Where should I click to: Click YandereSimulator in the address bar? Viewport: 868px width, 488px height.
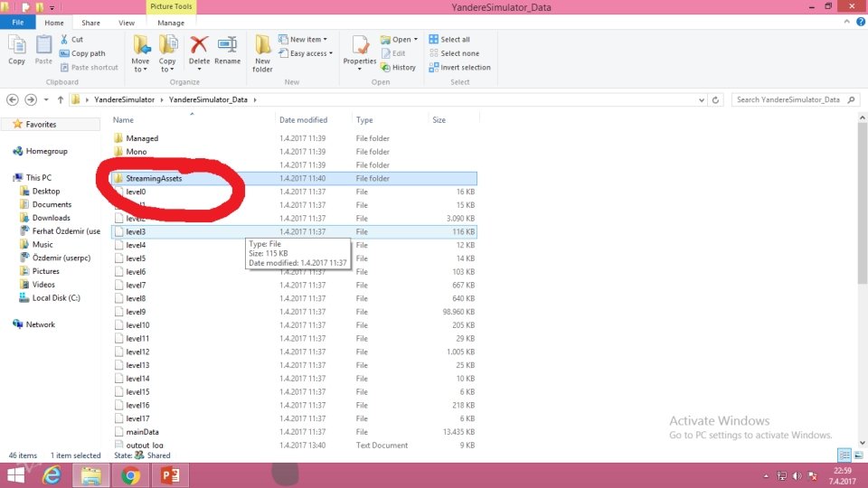point(124,99)
